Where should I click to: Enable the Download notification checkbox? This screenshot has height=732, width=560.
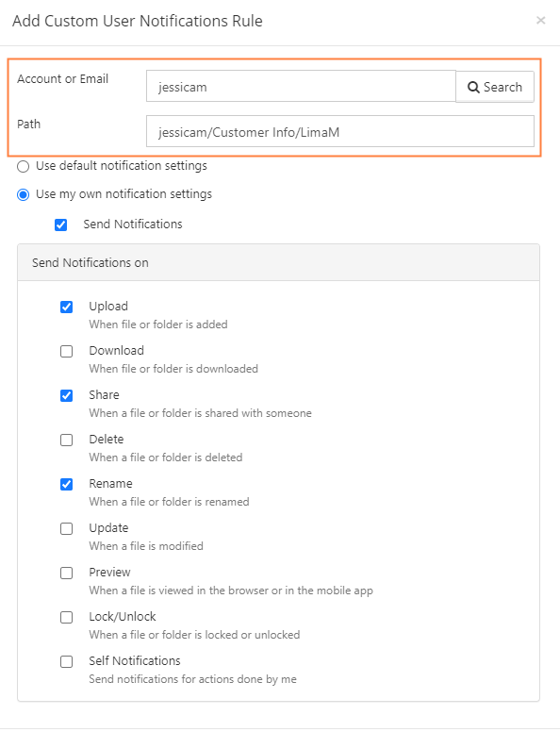click(x=67, y=351)
